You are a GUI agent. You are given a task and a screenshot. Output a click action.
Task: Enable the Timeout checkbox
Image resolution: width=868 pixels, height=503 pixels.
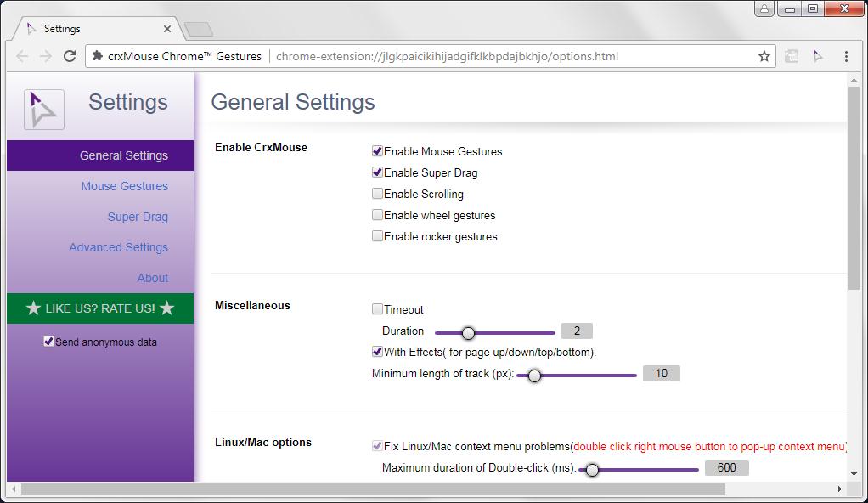(377, 309)
